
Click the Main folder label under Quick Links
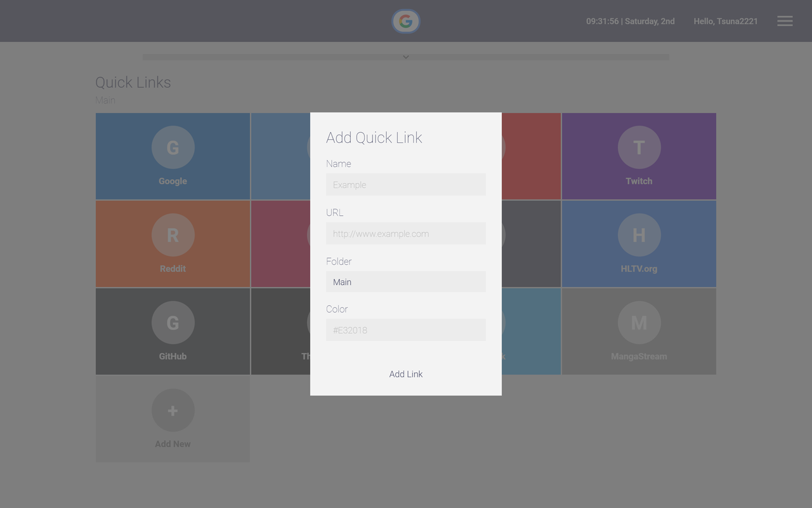tap(105, 100)
